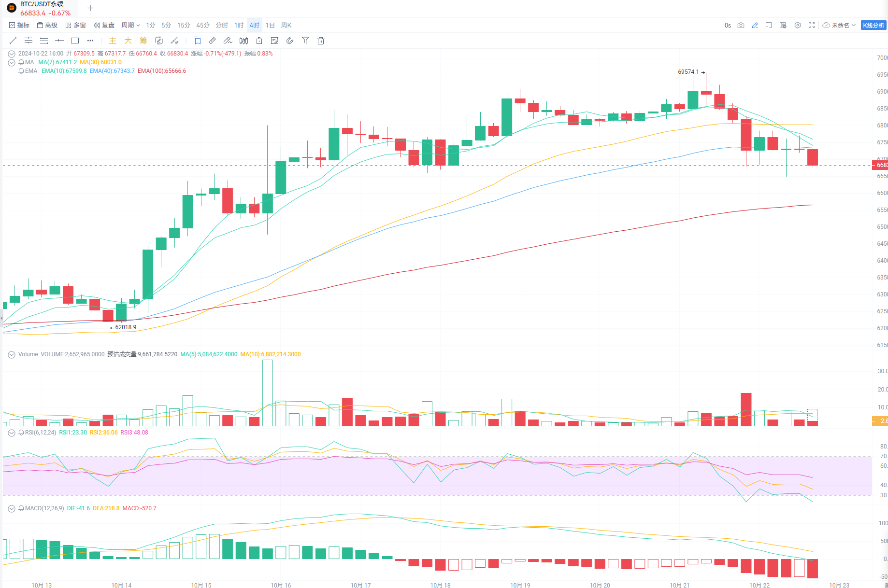Open the 周期 period dropdown
Image resolution: width=888 pixels, height=588 pixels.
click(x=130, y=25)
